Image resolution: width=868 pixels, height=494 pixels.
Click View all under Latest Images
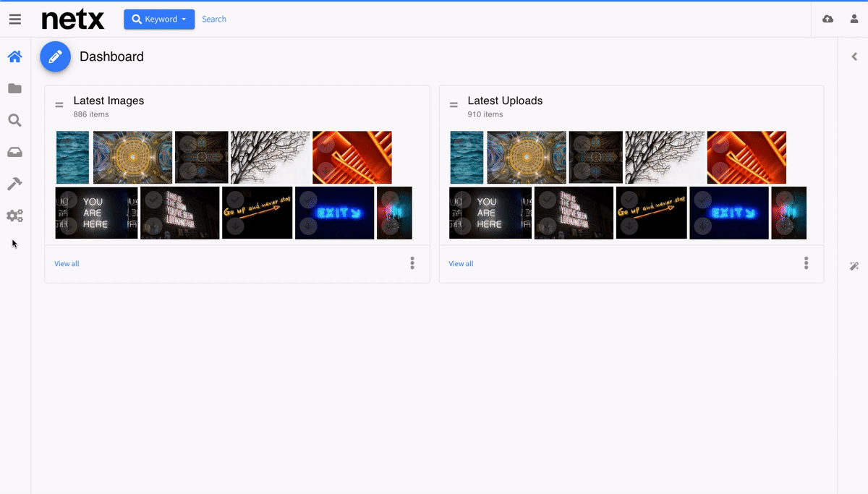[67, 264]
